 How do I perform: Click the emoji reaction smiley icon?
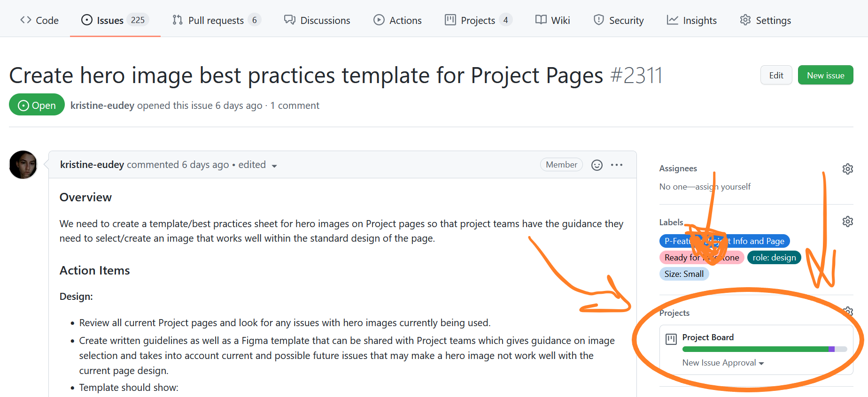pyautogui.click(x=597, y=165)
